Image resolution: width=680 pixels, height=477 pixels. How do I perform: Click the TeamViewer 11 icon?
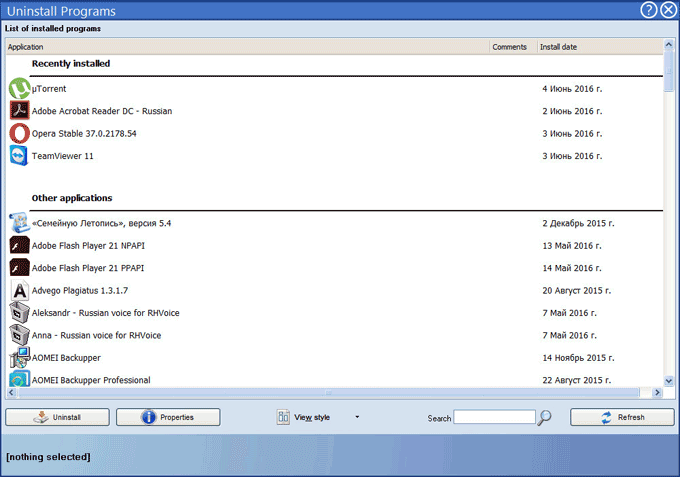pyautogui.click(x=19, y=156)
